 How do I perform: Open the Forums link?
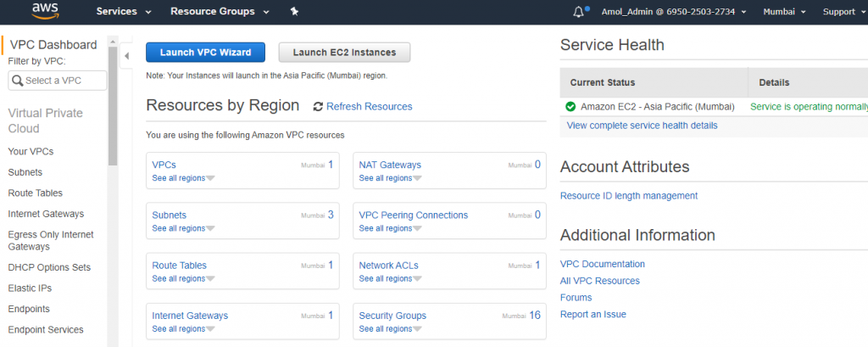[x=576, y=298]
